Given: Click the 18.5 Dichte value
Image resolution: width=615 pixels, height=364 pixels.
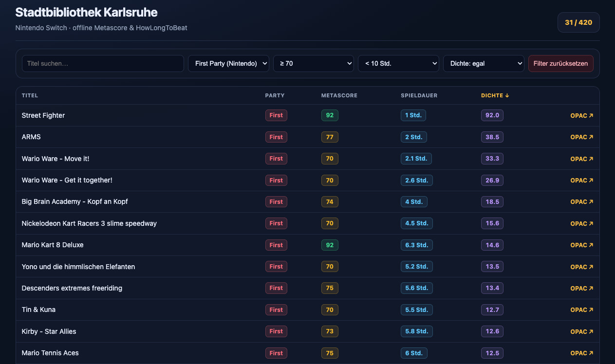Looking at the screenshot, I should click(492, 201).
